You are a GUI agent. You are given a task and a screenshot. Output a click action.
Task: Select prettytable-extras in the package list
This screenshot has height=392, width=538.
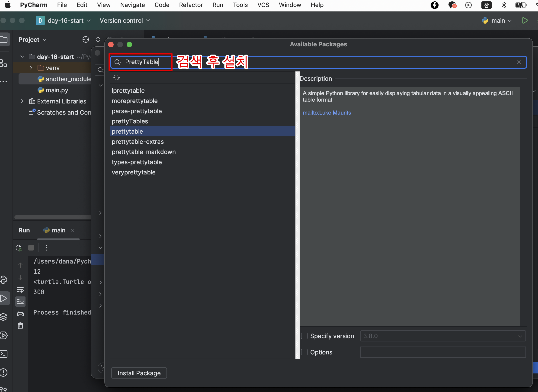click(203, 142)
